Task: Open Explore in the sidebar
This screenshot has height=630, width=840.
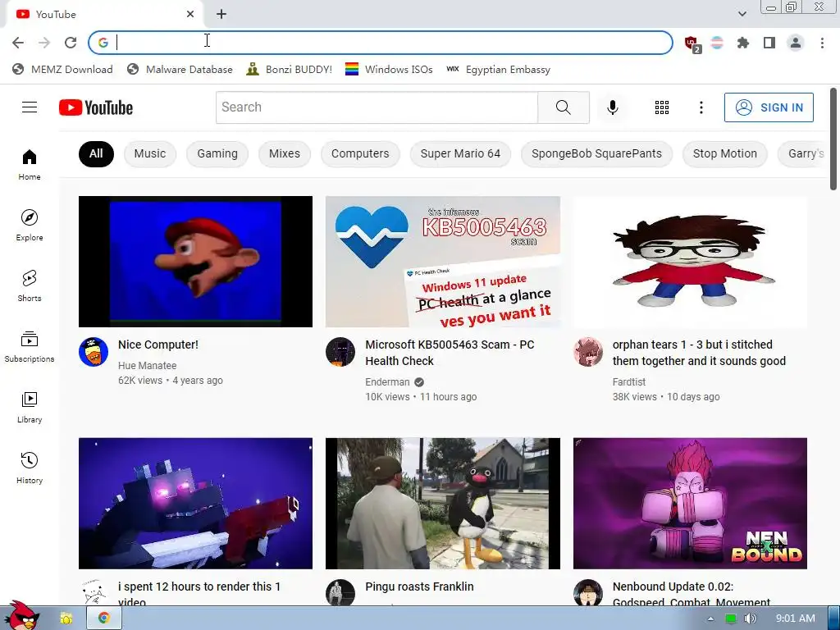Action: 30,225
